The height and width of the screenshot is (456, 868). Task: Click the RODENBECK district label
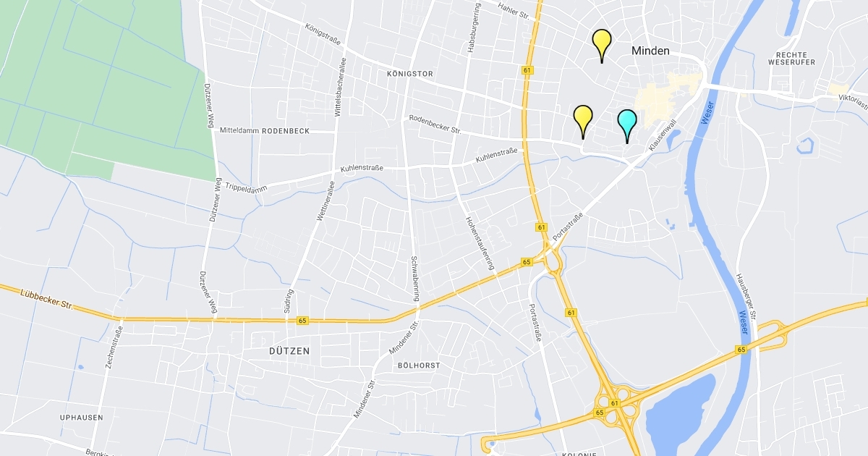coord(286,131)
